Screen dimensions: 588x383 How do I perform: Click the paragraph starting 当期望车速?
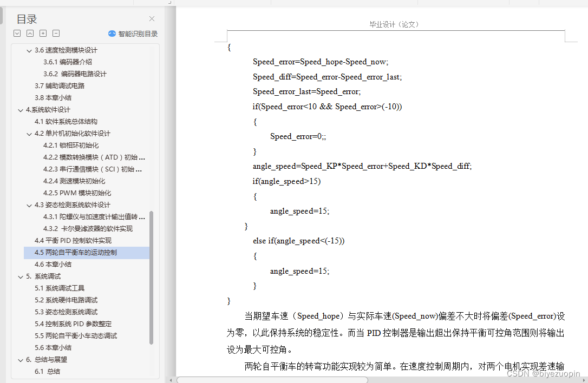pyautogui.click(x=396, y=333)
